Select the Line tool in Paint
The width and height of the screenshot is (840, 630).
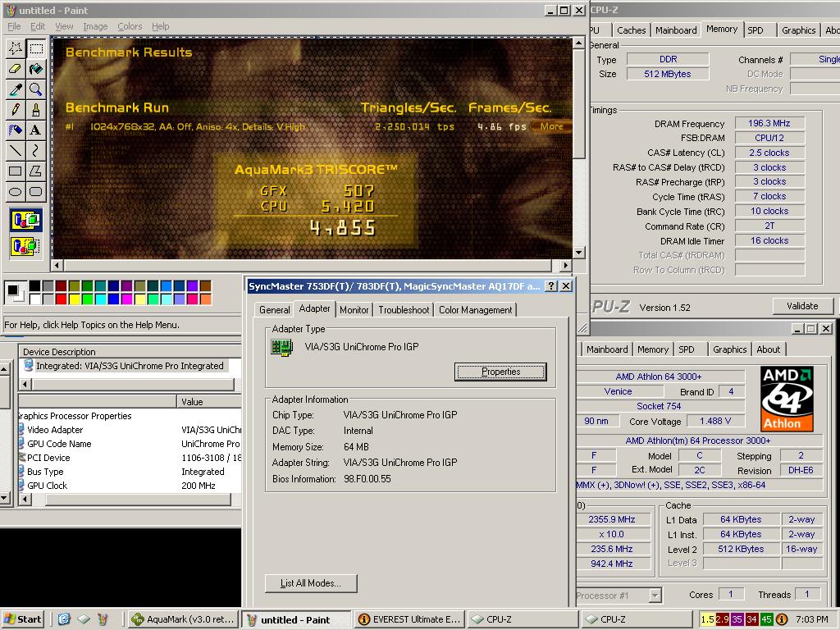click(15, 151)
